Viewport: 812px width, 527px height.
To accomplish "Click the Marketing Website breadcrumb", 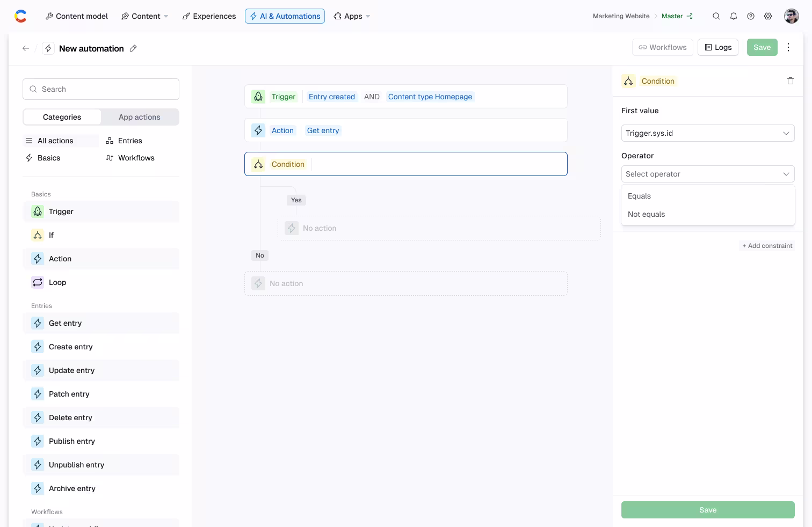I will (621, 16).
